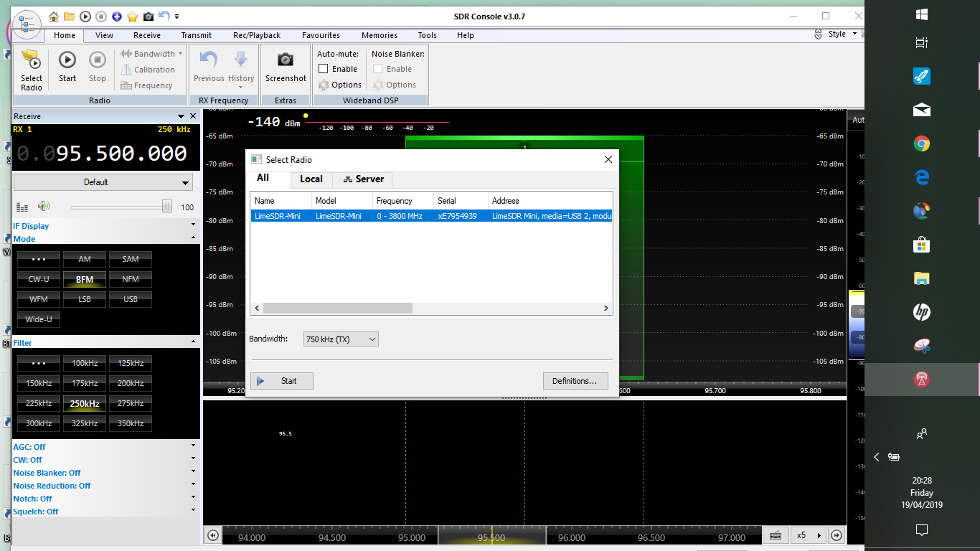
Task: Close the Receive panel with its X
Action: point(193,116)
